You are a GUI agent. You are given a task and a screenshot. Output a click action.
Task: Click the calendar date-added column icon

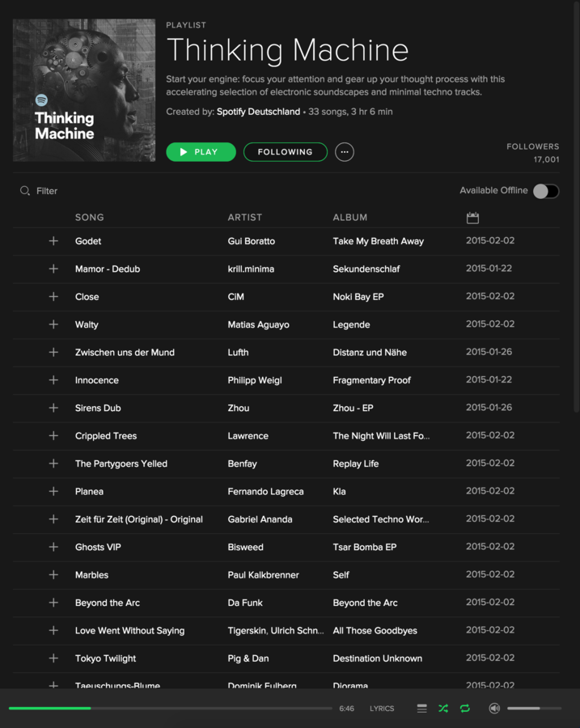(472, 218)
